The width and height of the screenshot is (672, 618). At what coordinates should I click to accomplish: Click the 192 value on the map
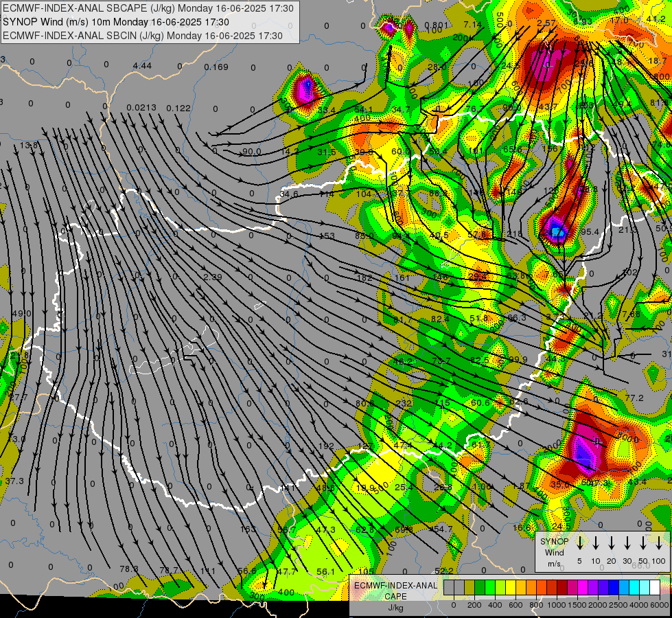(x=326, y=446)
